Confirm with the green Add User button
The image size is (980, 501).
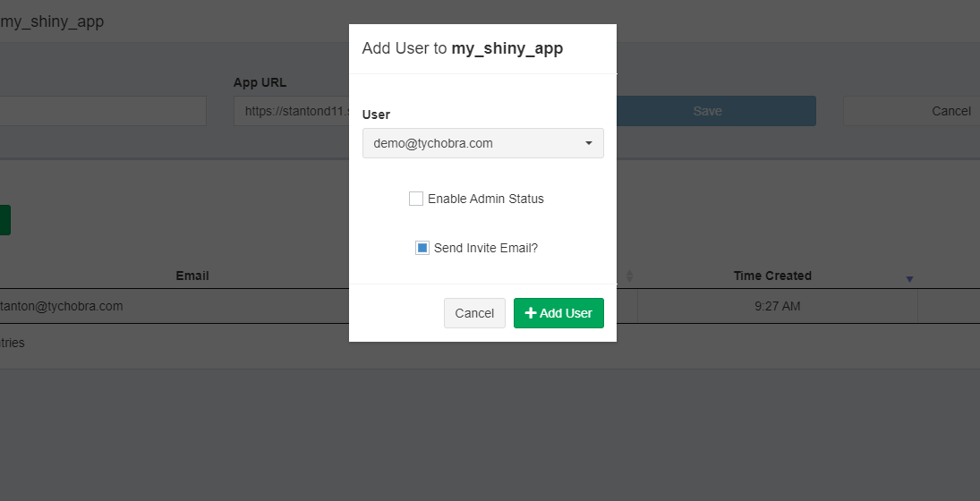click(x=558, y=313)
